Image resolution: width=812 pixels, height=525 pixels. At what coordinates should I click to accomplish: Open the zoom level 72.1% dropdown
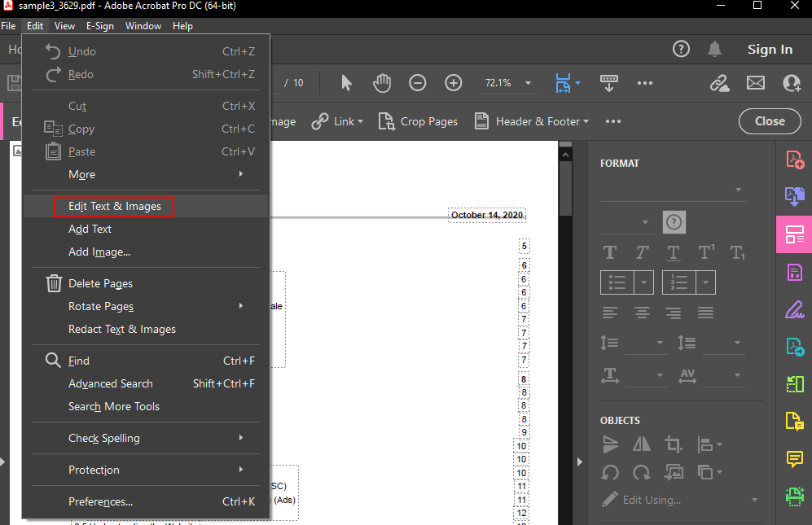coord(528,83)
